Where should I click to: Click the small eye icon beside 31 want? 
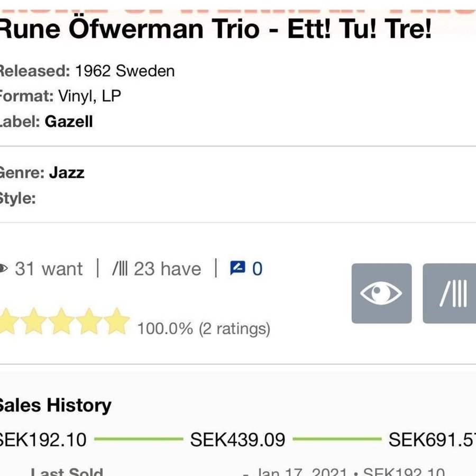pyautogui.click(x=4, y=269)
